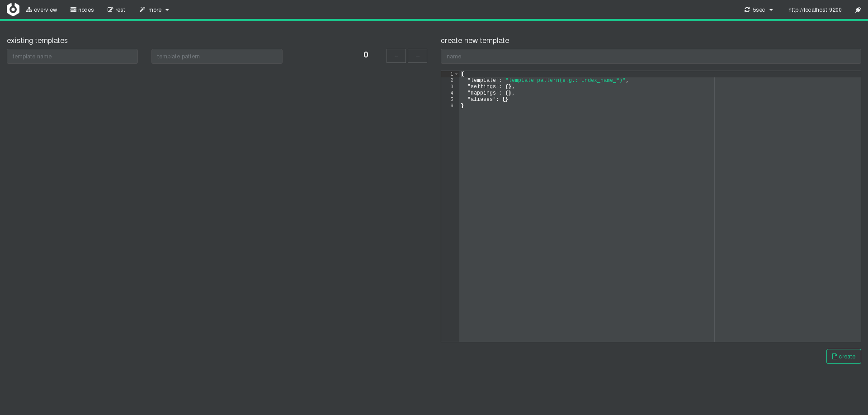Click the plug disconnect icon
The width and height of the screenshot is (868, 415).
click(858, 10)
